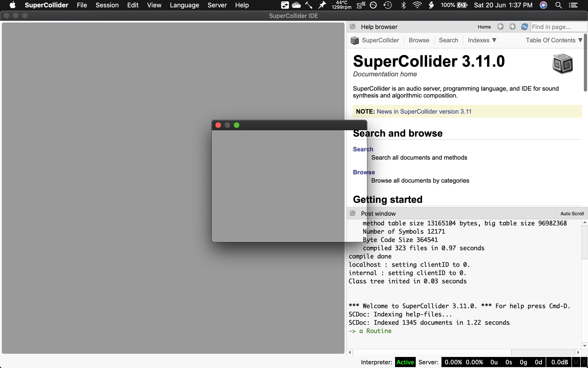This screenshot has height=368, width=588.
Task: Click the date and time in menu bar
Action: point(503,5)
